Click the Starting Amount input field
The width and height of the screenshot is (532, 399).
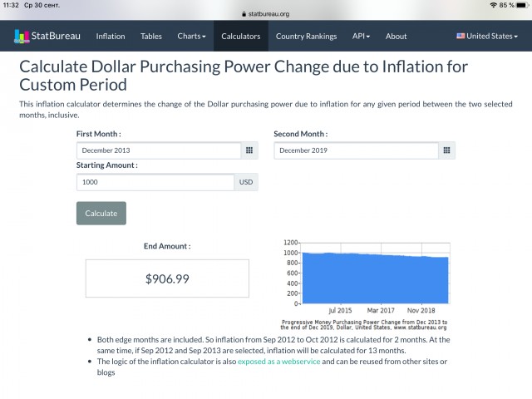click(x=155, y=182)
